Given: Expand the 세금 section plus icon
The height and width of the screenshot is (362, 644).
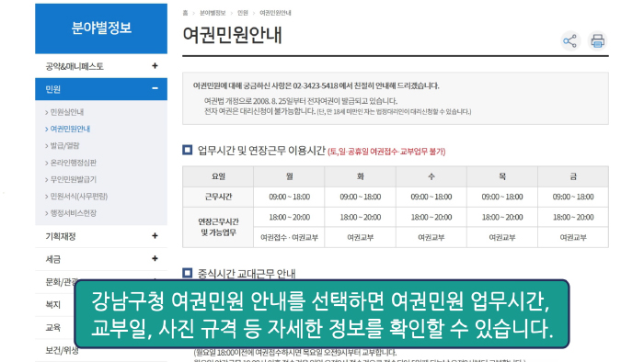Looking at the screenshot, I should pyautogui.click(x=155, y=259).
